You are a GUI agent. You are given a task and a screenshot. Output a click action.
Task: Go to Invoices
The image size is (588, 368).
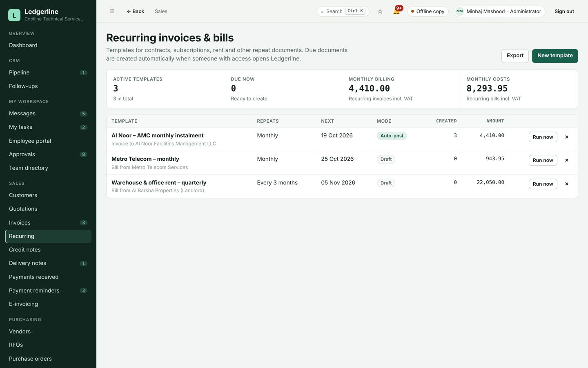click(48, 223)
